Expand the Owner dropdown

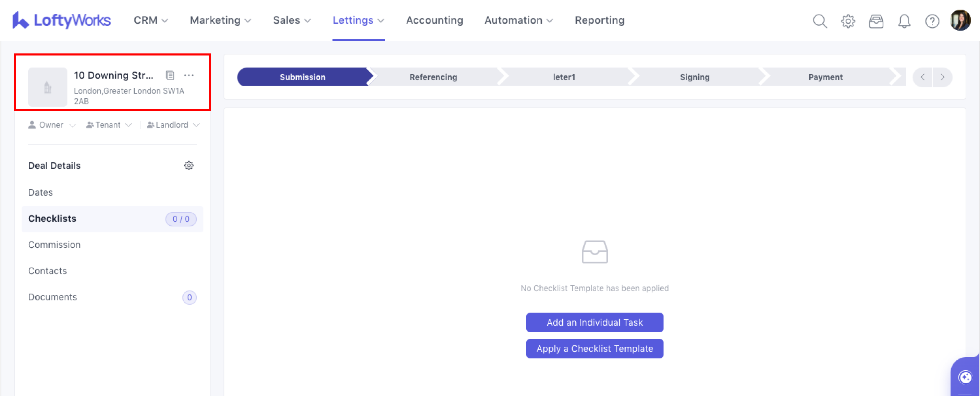pyautogui.click(x=52, y=125)
